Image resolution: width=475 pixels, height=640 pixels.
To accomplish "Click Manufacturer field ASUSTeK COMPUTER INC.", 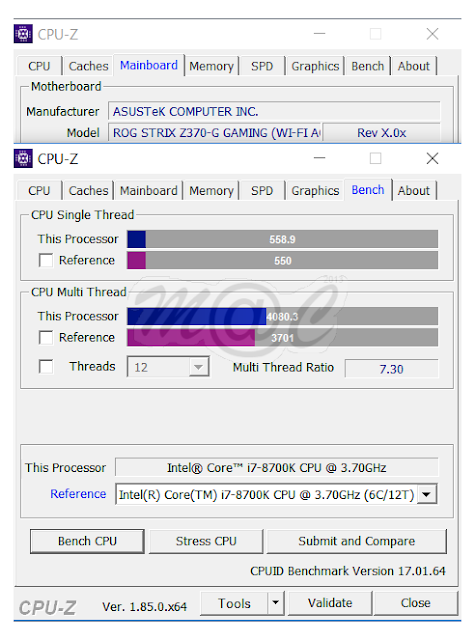I will click(274, 111).
